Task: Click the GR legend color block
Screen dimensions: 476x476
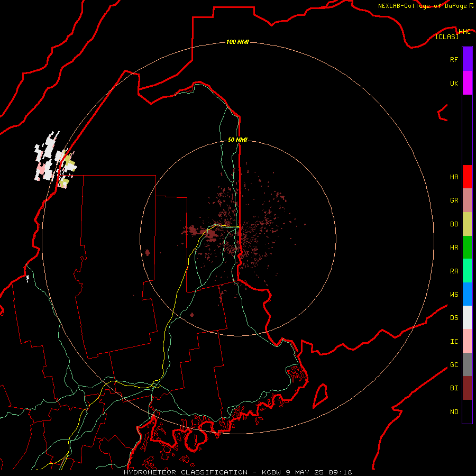Action: (467, 200)
